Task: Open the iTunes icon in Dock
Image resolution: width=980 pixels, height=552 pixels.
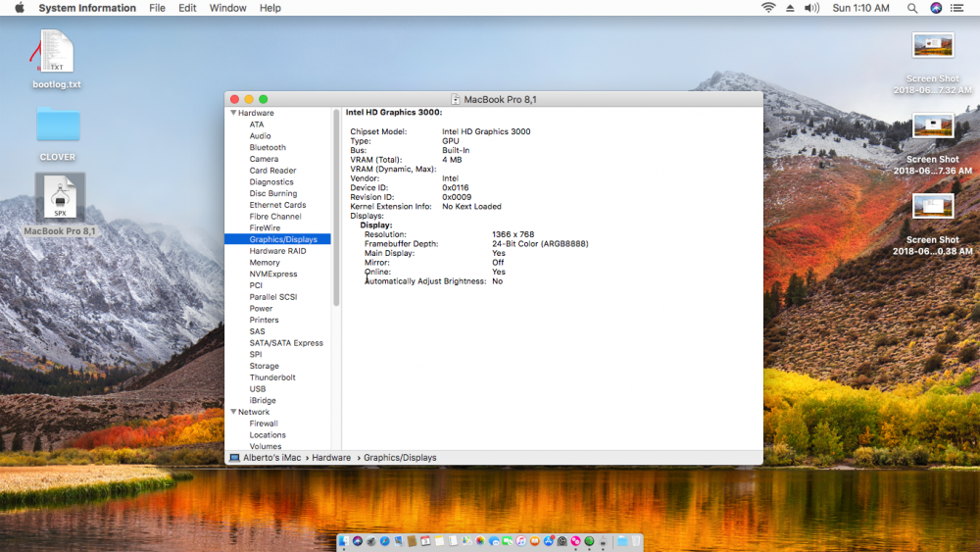Action: 520,541
